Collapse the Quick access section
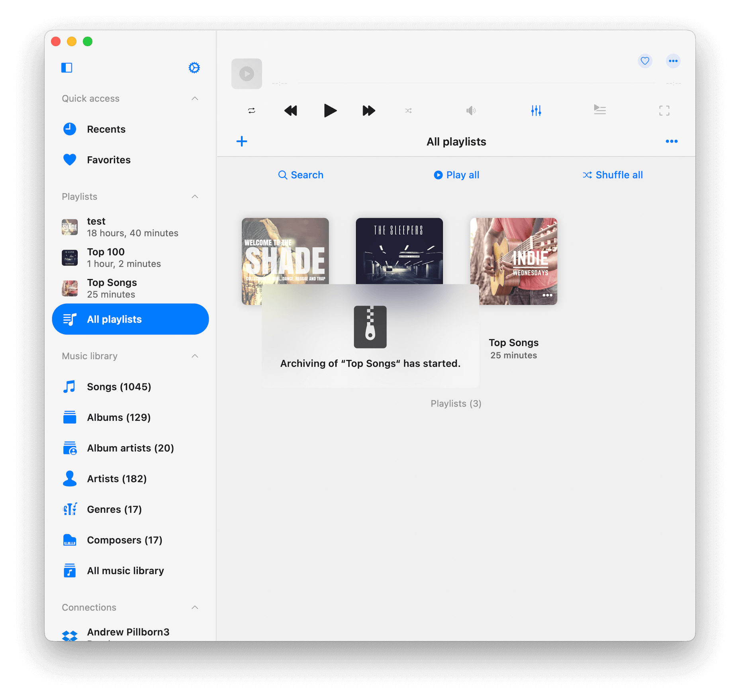 point(195,98)
